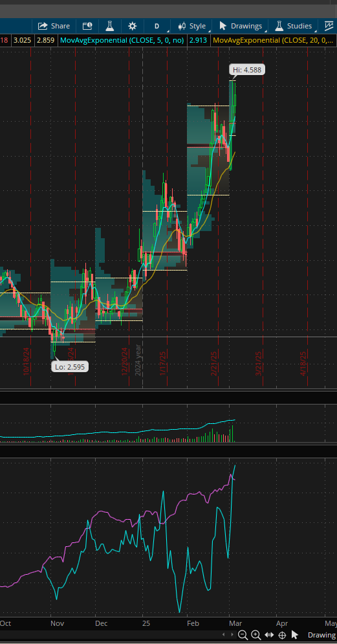This screenshot has height=644, width=337.
Task: Click the zoom out magnifier icon
Action: pos(243,635)
